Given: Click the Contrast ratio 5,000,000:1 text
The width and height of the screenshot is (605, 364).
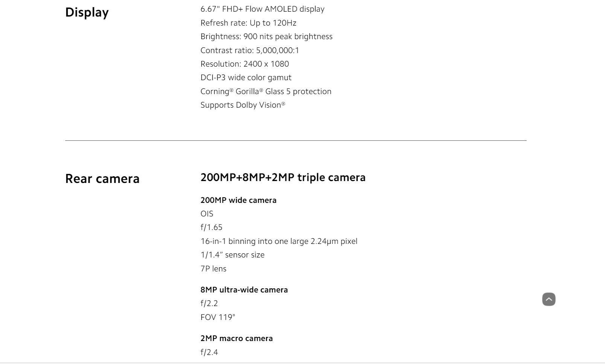Looking at the screenshot, I should tap(250, 50).
